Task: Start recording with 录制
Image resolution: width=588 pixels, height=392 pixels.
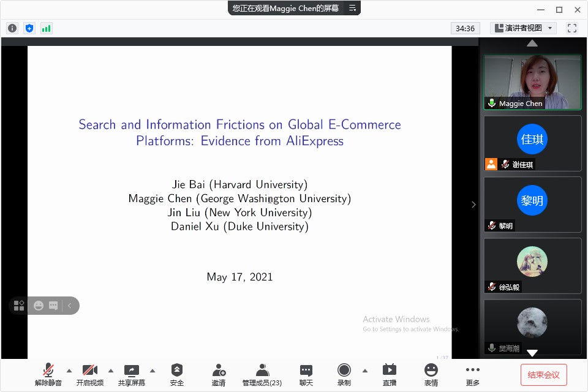Action: (x=344, y=374)
